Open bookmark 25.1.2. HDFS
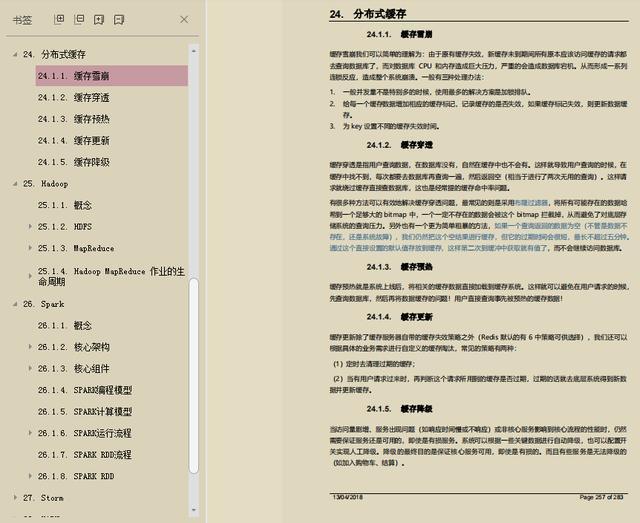Screen dimensions: 640x523 tap(64, 226)
